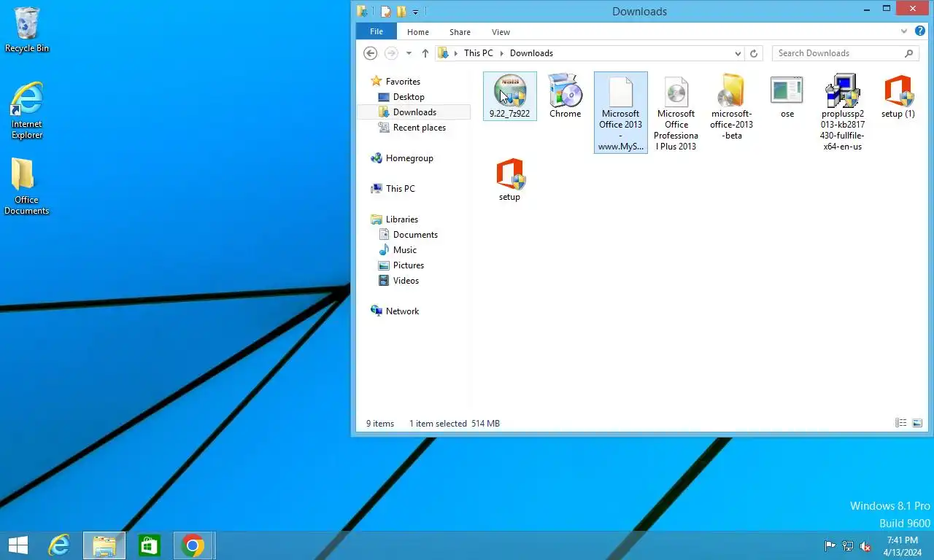Click the muted volume icon in the tray

coord(865,545)
